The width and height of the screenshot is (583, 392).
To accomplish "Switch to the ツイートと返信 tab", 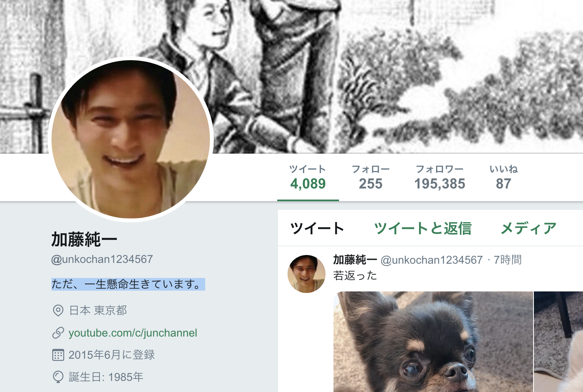I will tap(423, 228).
